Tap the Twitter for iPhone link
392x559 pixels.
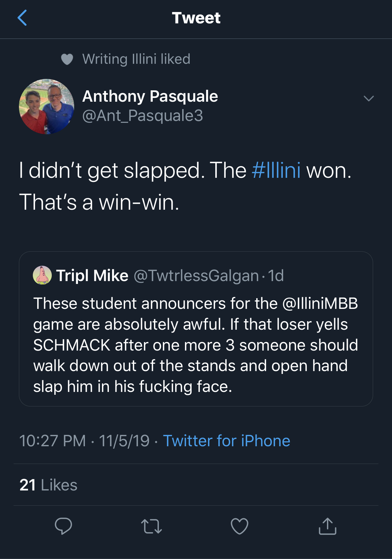click(226, 441)
